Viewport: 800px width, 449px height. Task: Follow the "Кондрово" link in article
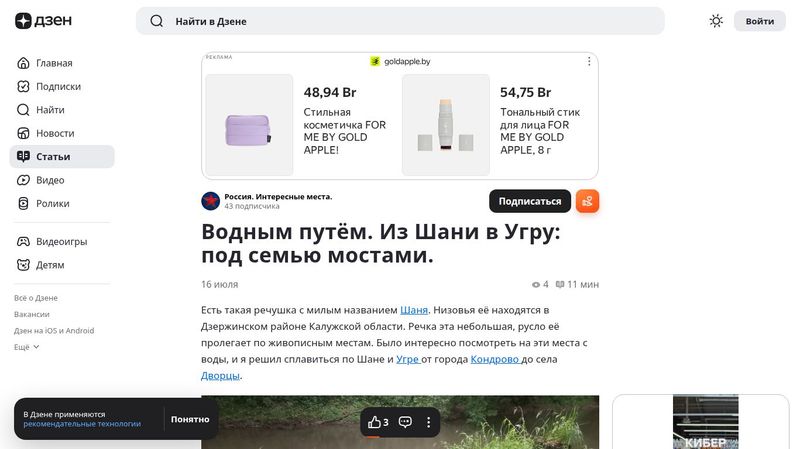(x=494, y=358)
